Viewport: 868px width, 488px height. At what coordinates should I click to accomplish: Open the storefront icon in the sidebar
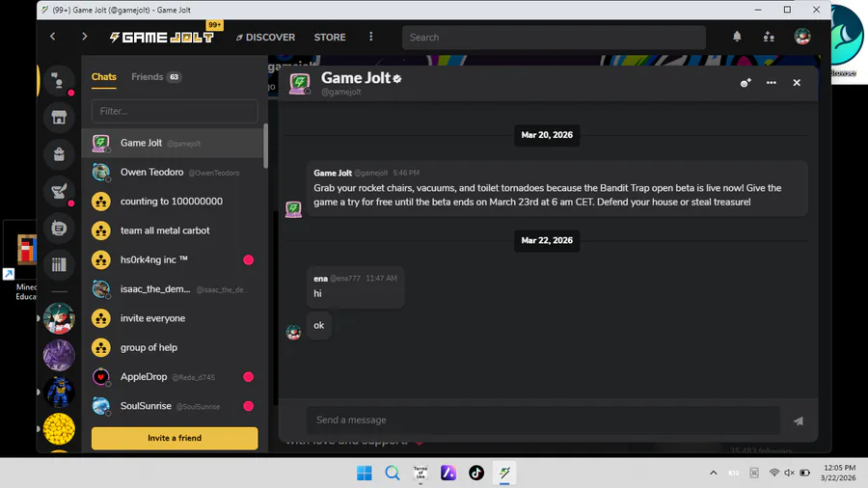59,118
